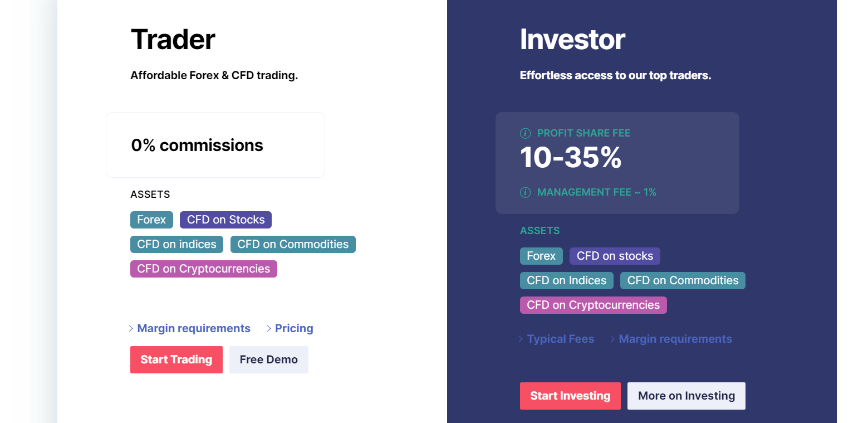Viewport: 868px width, 423px height.
Task: Click the Start Trading button
Action: [176, 359]
